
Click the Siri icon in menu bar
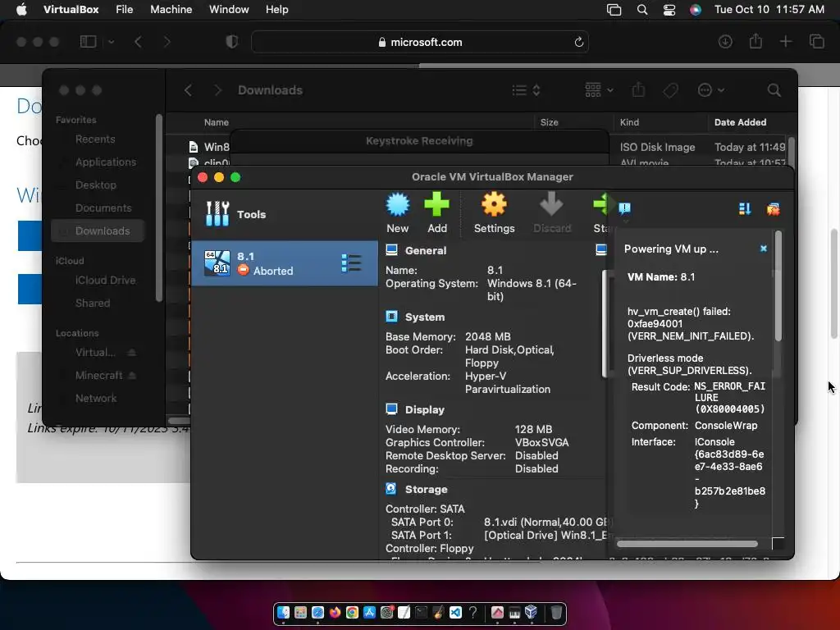(696, 10)
